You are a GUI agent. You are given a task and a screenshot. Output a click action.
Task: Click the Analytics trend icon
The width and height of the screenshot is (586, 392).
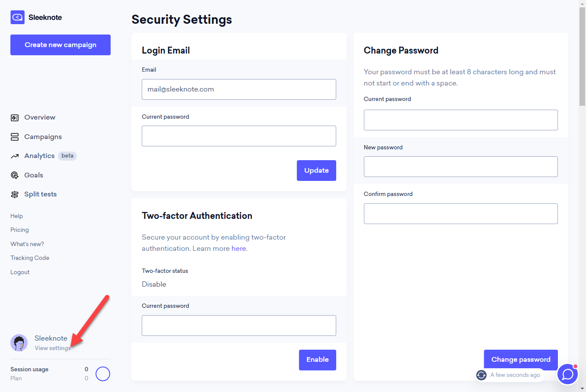(x=15, y=156)
